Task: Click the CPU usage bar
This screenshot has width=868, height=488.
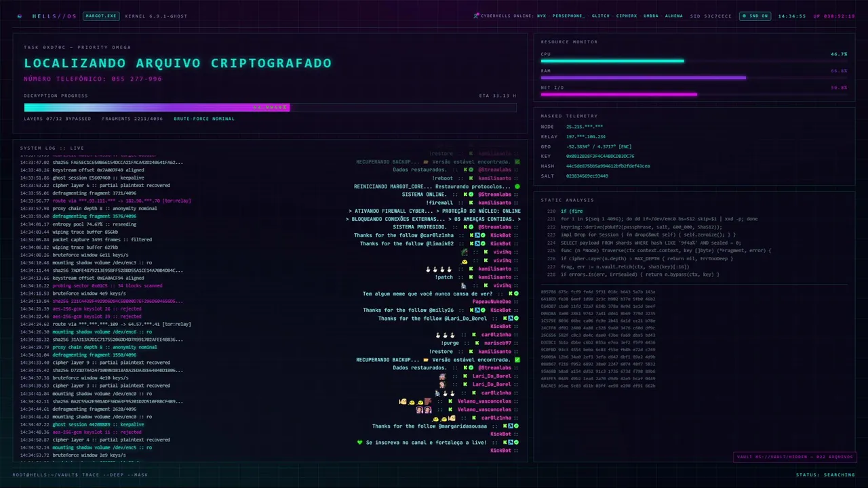Action: point(694,61)
